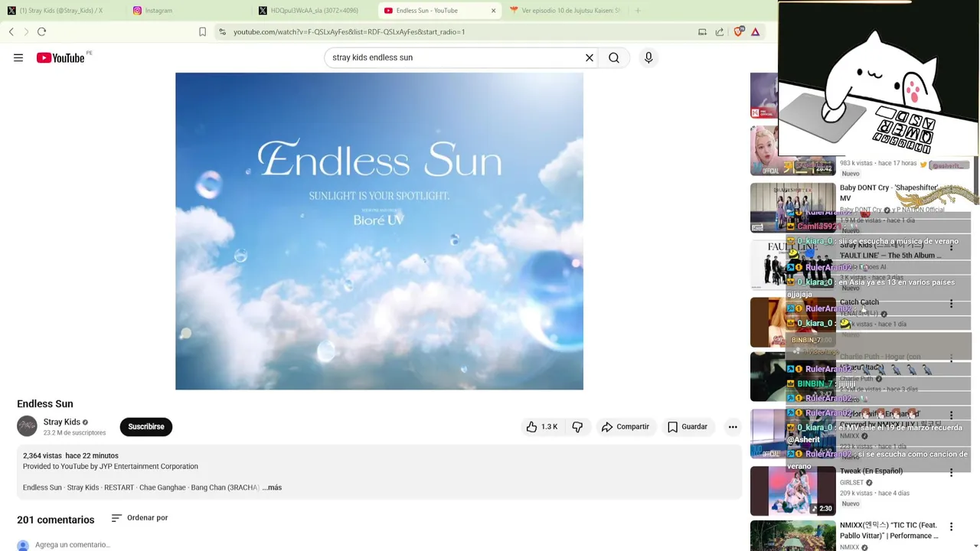
Task: Focus the 'Agrega un comentario' field
Action: coord(73,545)
